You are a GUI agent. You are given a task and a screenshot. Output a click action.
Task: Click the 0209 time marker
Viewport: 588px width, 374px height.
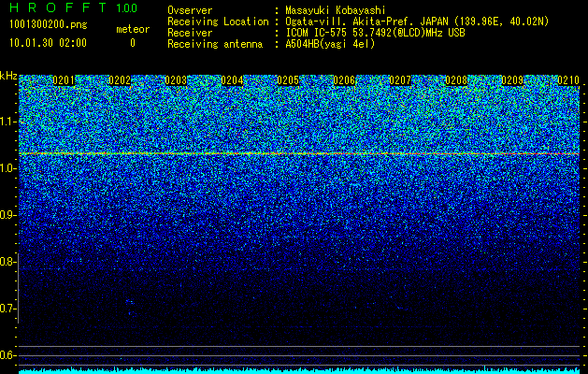tap(512, 80)
